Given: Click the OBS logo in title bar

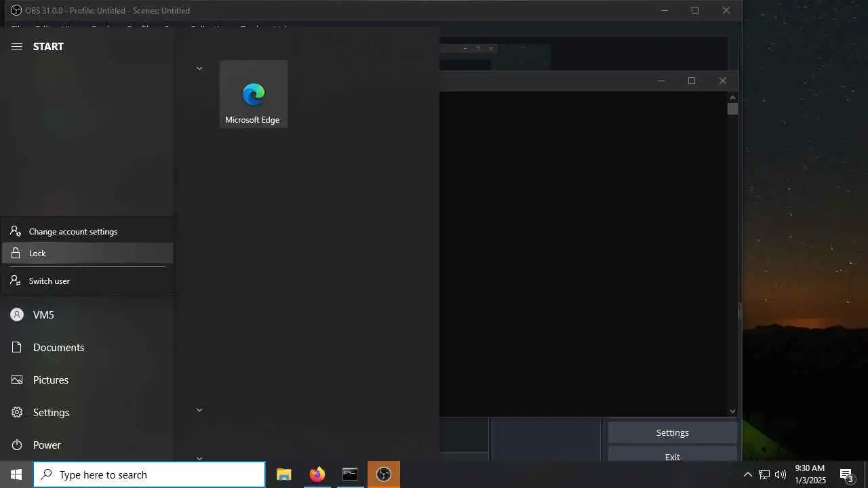Looking at the screenshot, I should [x=16, y=10].
